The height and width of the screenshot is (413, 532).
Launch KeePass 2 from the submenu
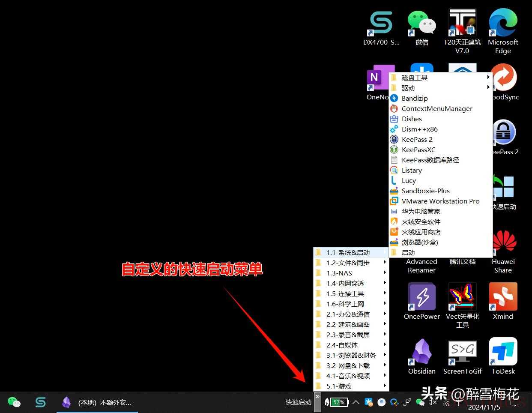coord(441,139)
